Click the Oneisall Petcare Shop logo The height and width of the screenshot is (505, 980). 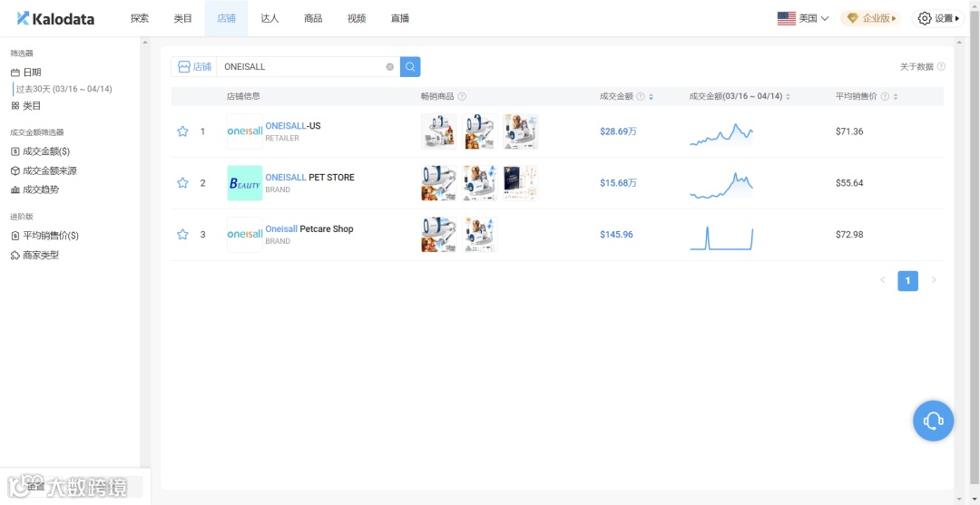pos(245,235)
